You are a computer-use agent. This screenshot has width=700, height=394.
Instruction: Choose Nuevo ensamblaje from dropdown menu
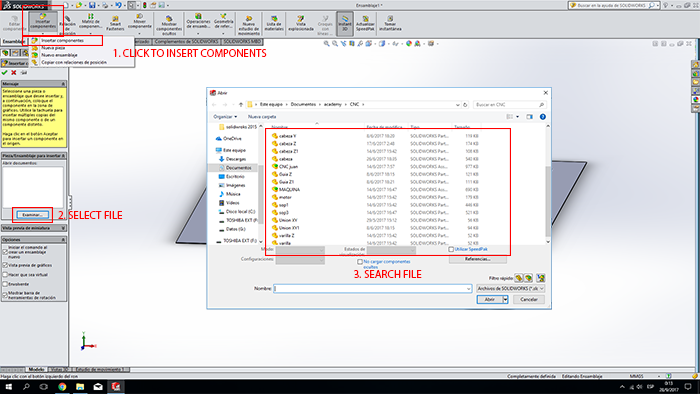click(x=59, y=55)
